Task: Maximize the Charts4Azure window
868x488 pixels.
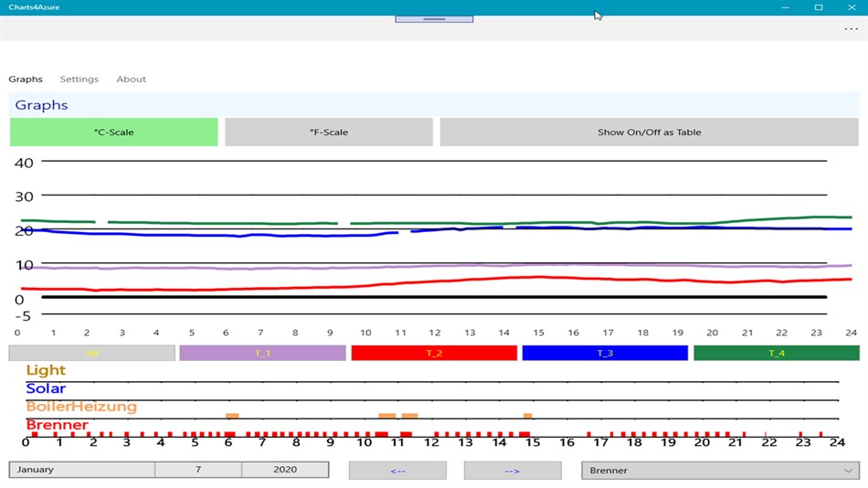Action: tap(819, 7)
